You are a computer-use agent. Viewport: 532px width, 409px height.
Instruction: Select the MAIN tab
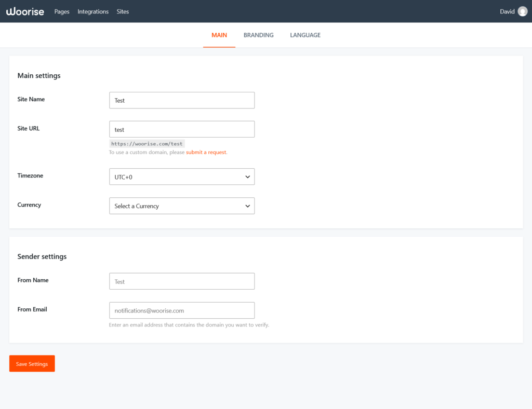219,35
